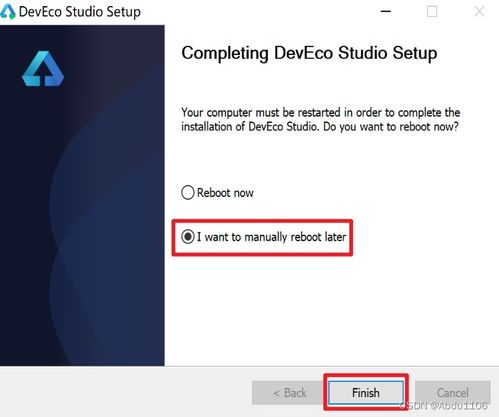Click the Finish button
Image resolution: width=499 pixels, height=417 pixels.
coord(366,392)
